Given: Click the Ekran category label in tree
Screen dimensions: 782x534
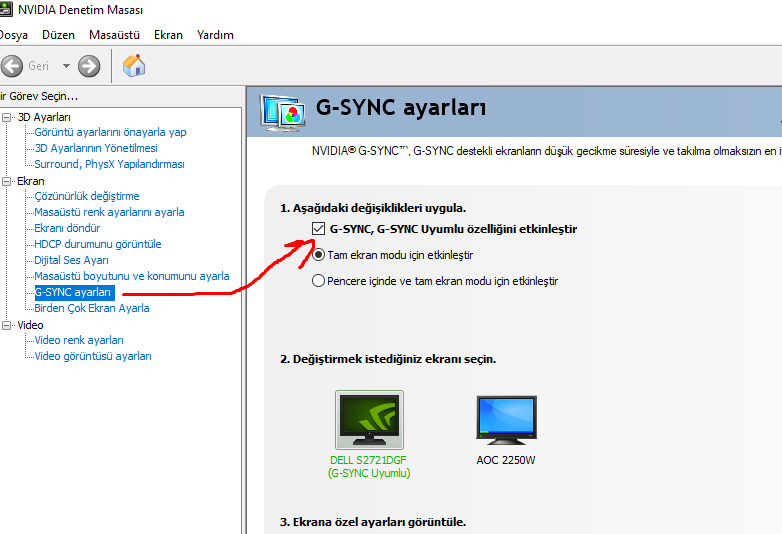Looking at the screenshot, I should tap(30, 181).
